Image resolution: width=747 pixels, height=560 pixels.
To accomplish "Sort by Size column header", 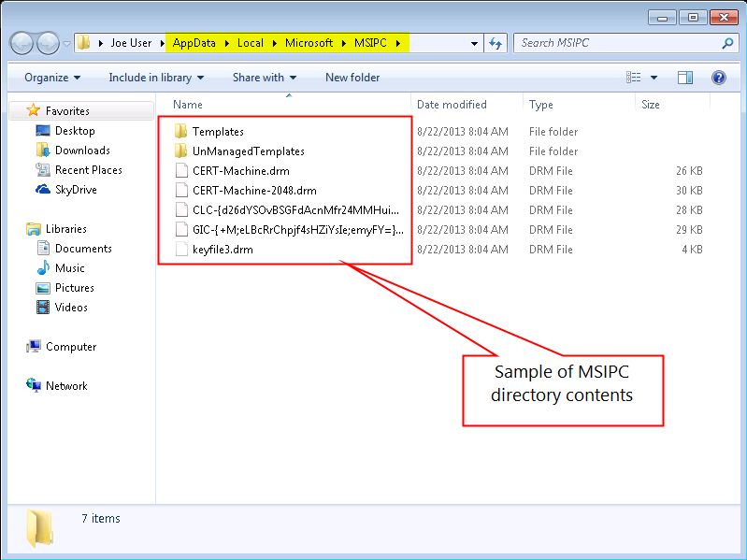I will click(651, 105).
